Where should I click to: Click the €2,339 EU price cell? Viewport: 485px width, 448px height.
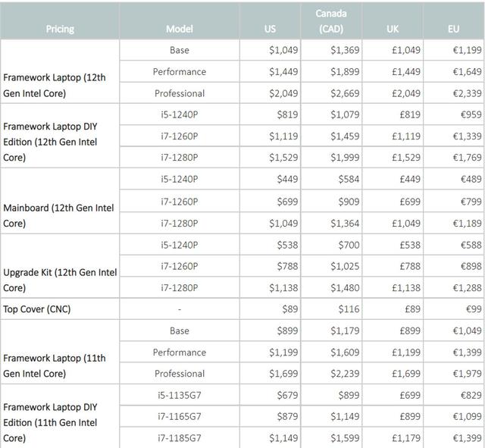[x=453, y=93]
